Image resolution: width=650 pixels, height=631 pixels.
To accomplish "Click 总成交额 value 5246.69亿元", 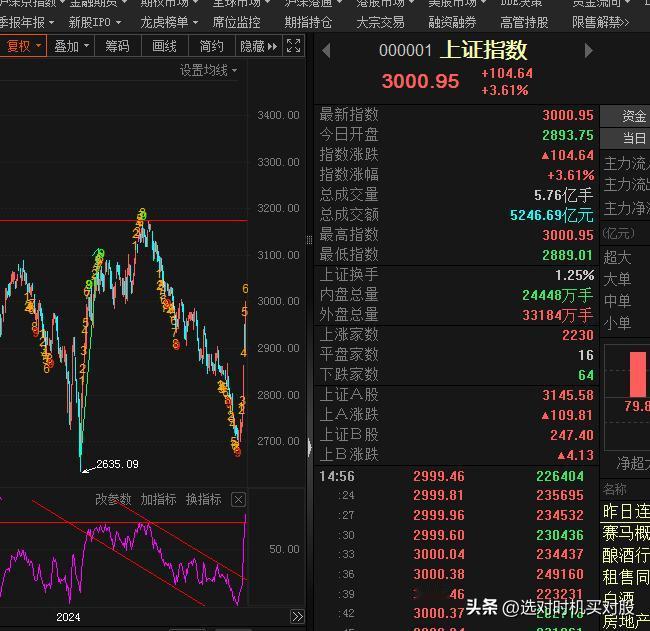I will point(551,215).
